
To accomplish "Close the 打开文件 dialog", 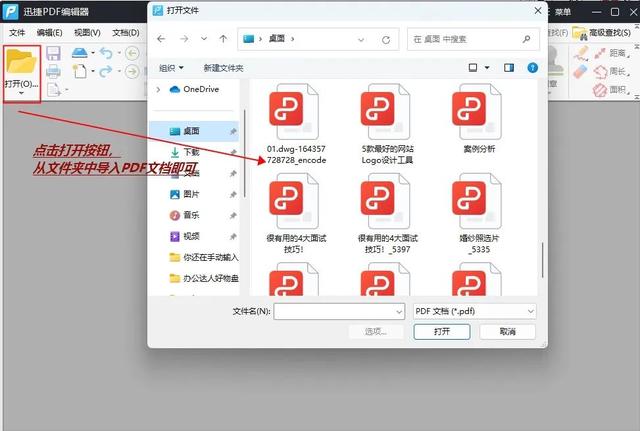I will click(x=538, y=11).
